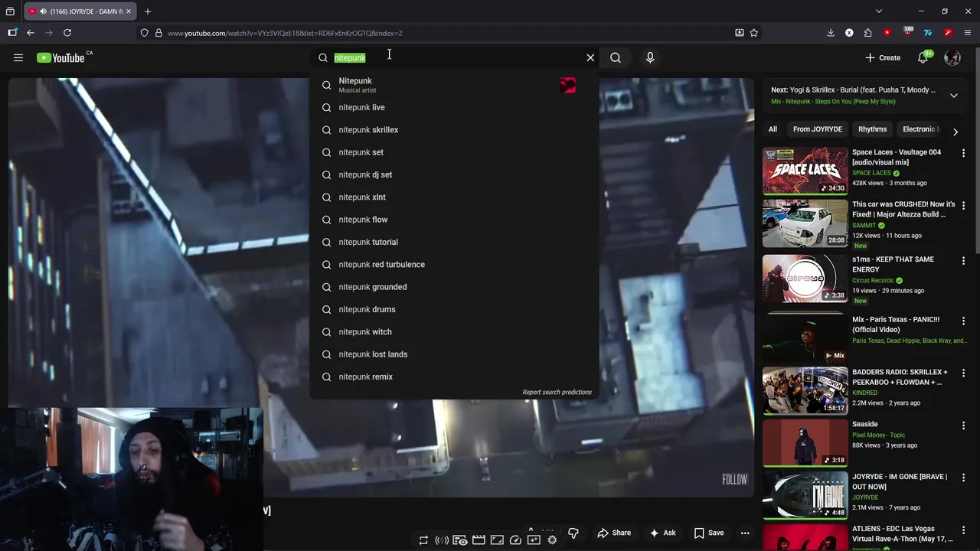The height and width of the screenshot is (551, 980).
Task: Click the search magnifier button
Action: point(616,57)
